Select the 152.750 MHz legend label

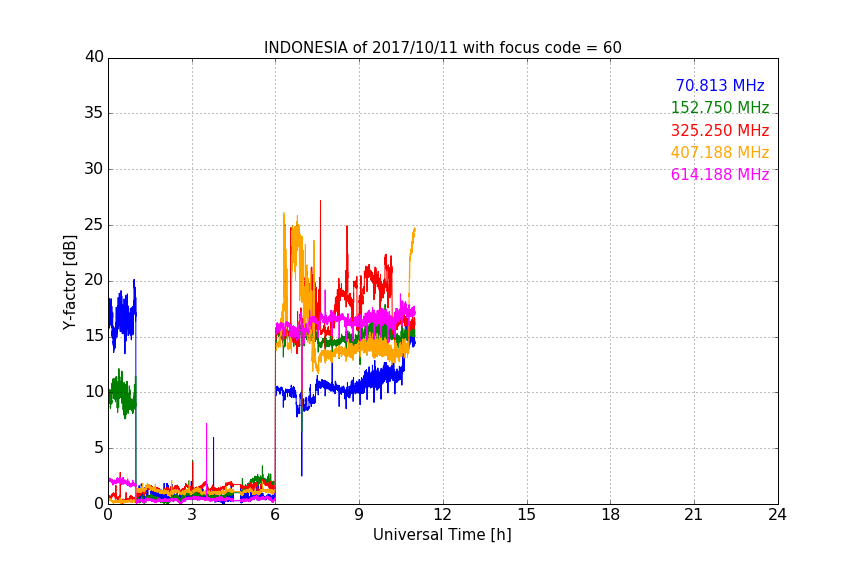pos(720,108)
